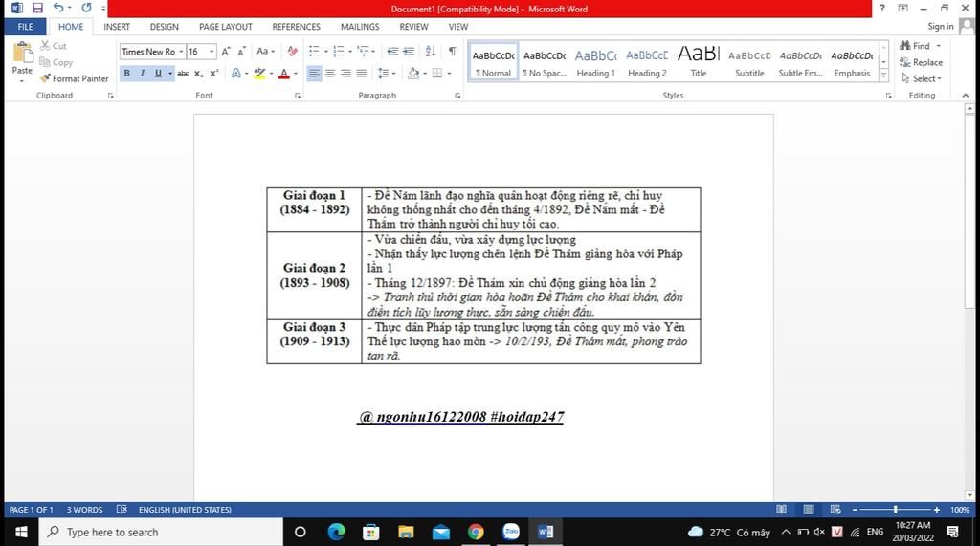Sort the selected text

[431, 52]
